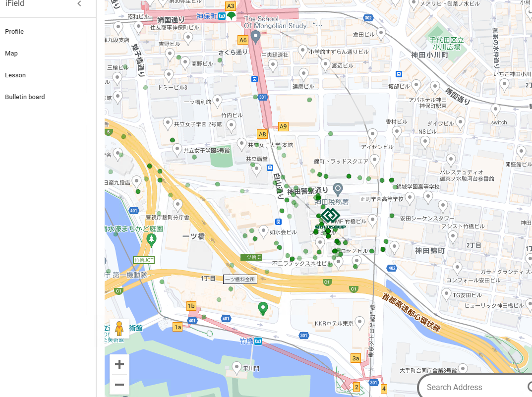Collapse the iField sidebar with the chevron
The height and width of the screenshot is (397, 532).
(79, 3)
